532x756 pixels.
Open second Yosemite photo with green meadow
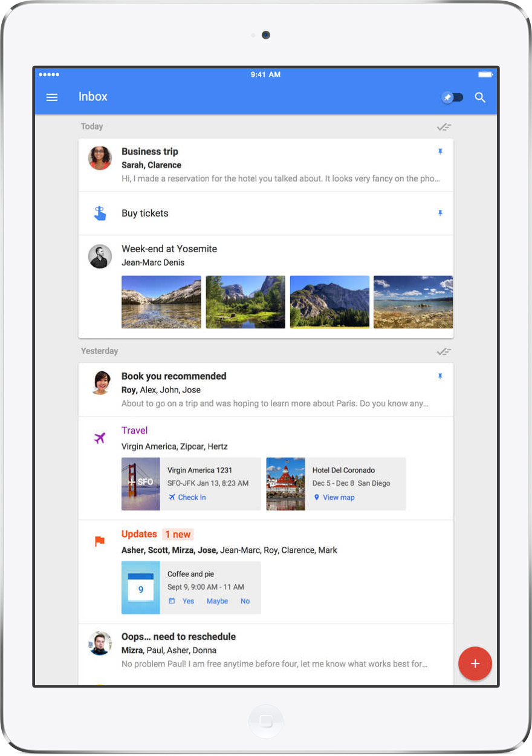tap(245, 302)
